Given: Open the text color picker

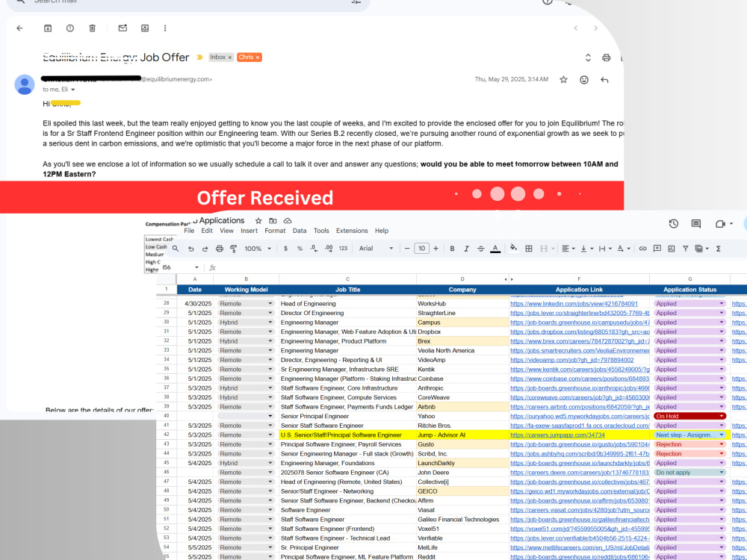Looking at the screenshot, I should pos(495,249).
